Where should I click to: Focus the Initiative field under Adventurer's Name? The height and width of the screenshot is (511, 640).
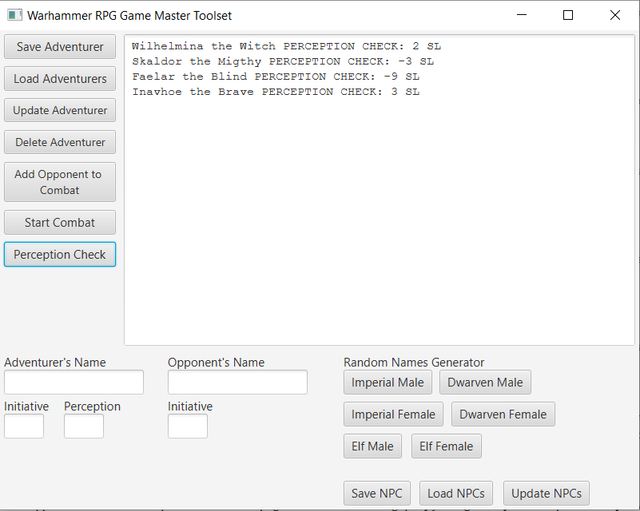pos(24,427)
